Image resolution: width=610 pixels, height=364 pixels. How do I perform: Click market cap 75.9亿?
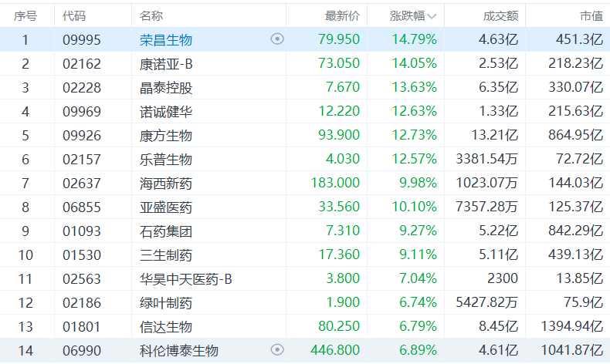(583, 302)
